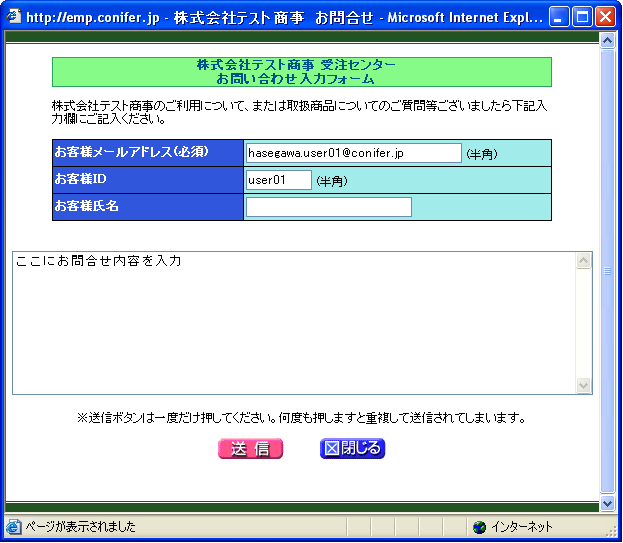623x543 pixels.
Task: Click the empty お客様氏名 input field
Action: point(329,207)
